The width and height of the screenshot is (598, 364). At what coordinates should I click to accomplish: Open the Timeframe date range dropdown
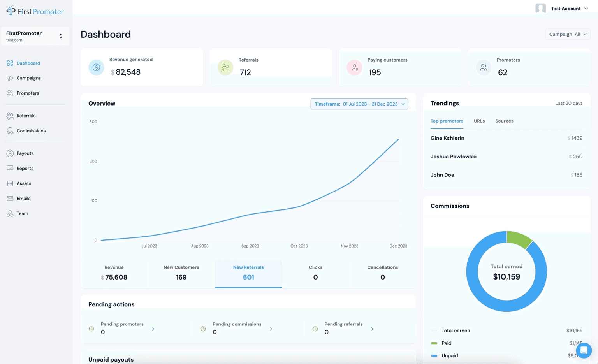coord(359,104)
